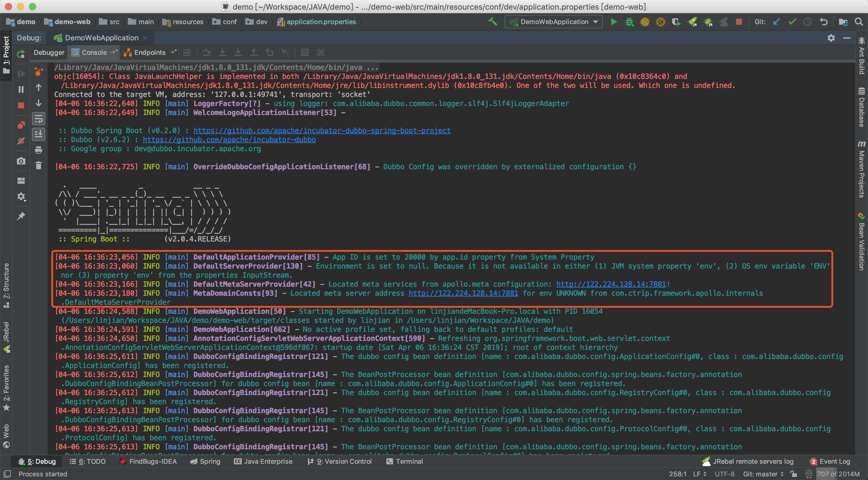Open the LF line separator dropdown
The image size is (868, 480).
[x=700, y=474]
